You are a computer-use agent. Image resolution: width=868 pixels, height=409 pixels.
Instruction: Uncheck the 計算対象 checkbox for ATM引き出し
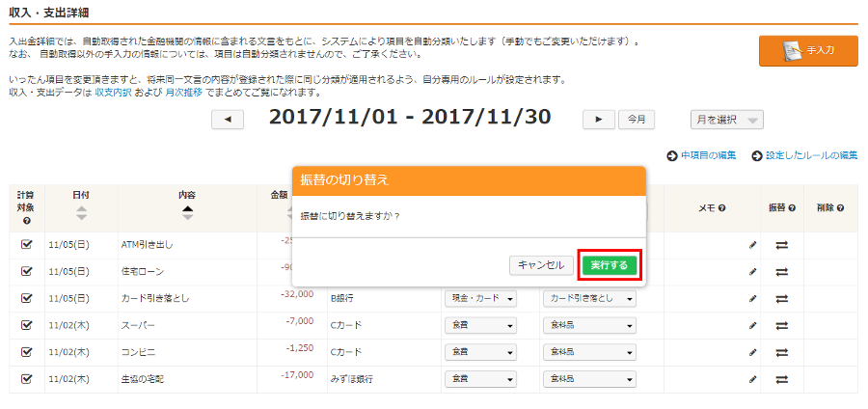[27, 245]
